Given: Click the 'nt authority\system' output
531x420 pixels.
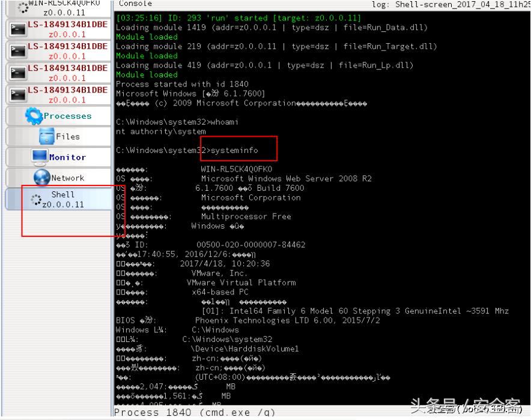Looking at the screenshot, I should click(x=160, y=131).
